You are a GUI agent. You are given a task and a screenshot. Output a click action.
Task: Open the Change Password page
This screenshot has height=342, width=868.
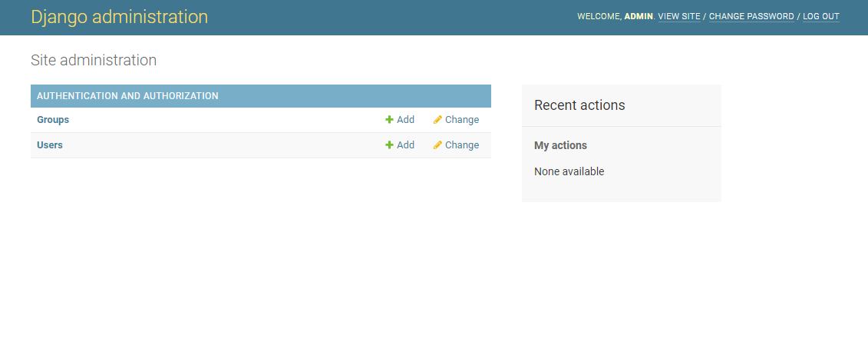(x=751, y=17)
